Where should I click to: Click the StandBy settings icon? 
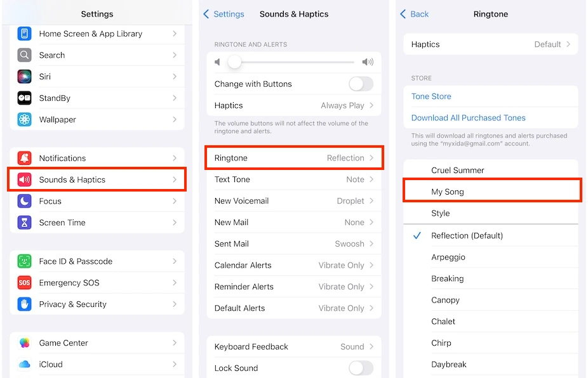23,98
